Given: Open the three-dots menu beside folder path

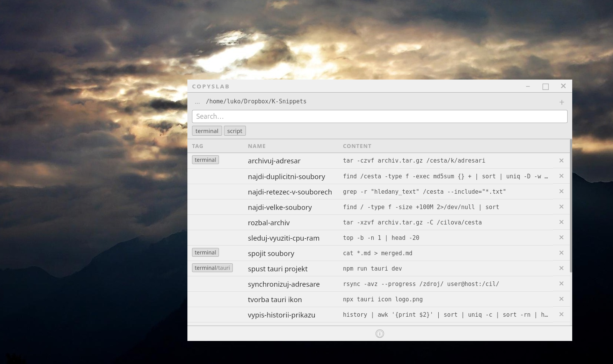Looking at the screenshot, I should pos(197,102).
